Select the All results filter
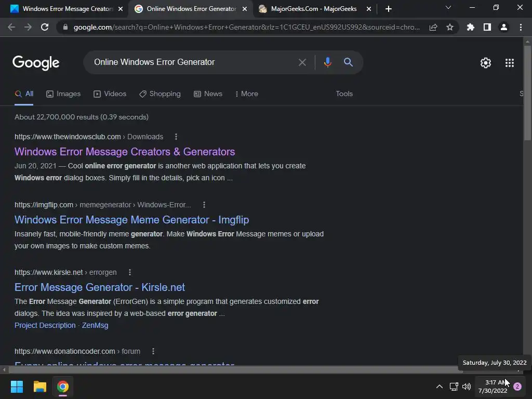532x399 pixels. coord(24,94)
